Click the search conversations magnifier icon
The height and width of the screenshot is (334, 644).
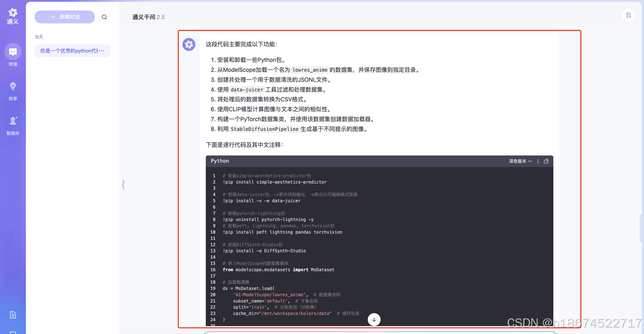tap(104, 17)
